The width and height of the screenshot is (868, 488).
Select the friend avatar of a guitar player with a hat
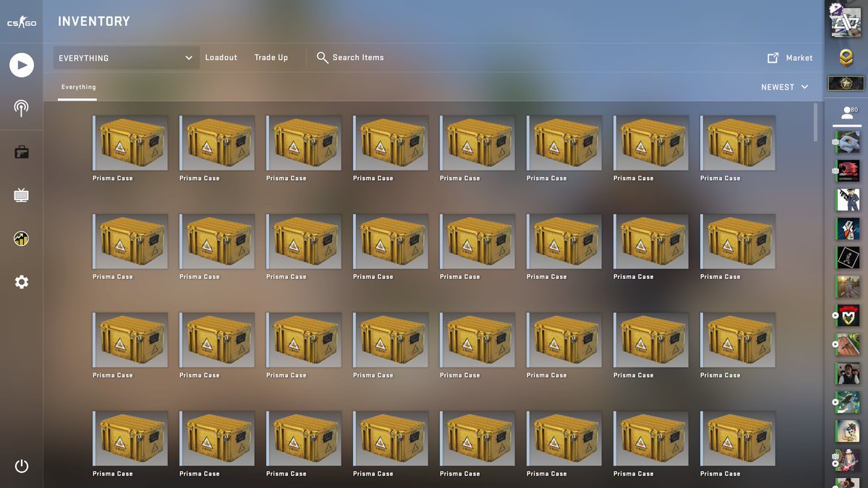(848, 461)
